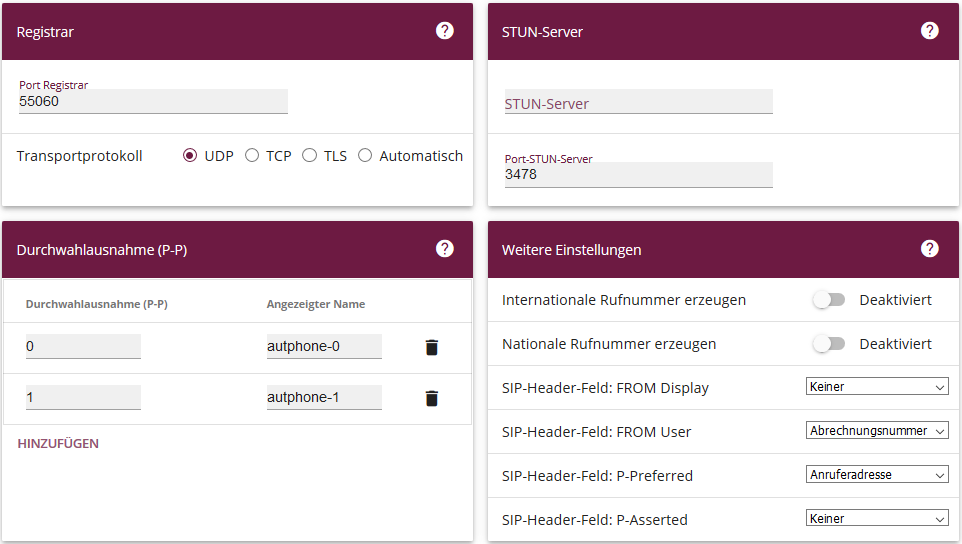
Task: Show help for Durchwahlausnahme (P-P) section
Action: click(x=445, y=249)
